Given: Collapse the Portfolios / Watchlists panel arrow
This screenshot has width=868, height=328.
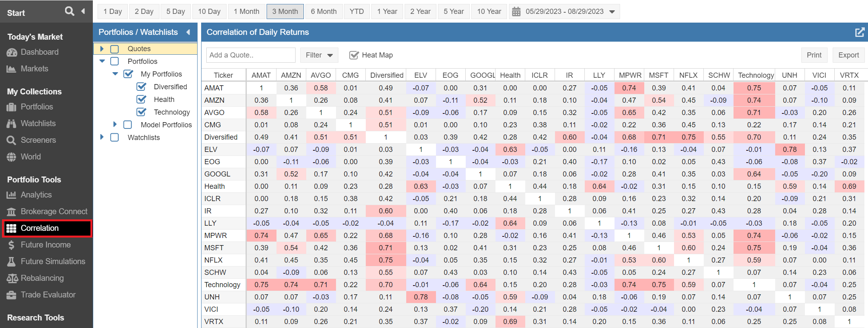Looking at the screenshot, I should (188, 32).
